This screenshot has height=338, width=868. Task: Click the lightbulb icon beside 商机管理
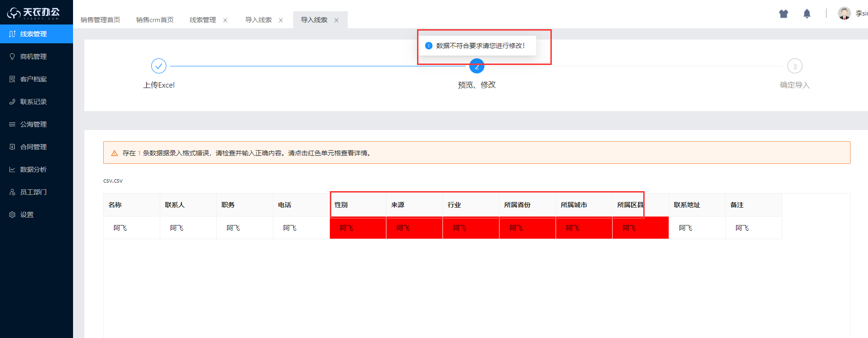click(x=12, y=56)
